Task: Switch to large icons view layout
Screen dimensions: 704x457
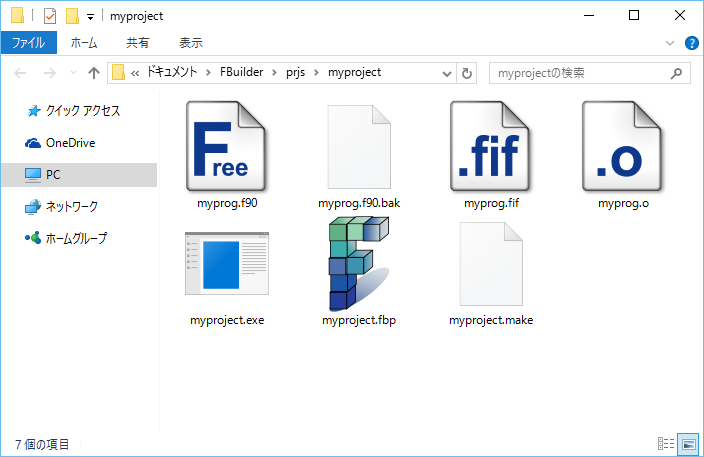Action: point(688,443)
